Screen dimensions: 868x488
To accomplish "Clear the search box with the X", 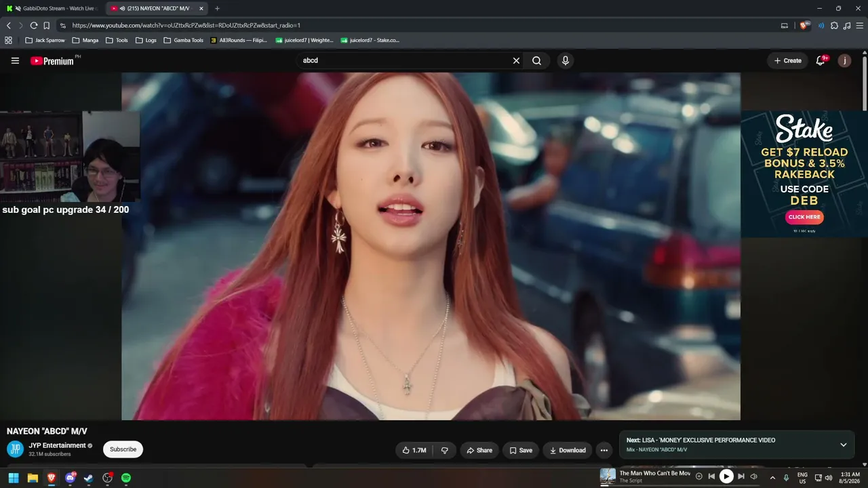I will pos(516,60).
